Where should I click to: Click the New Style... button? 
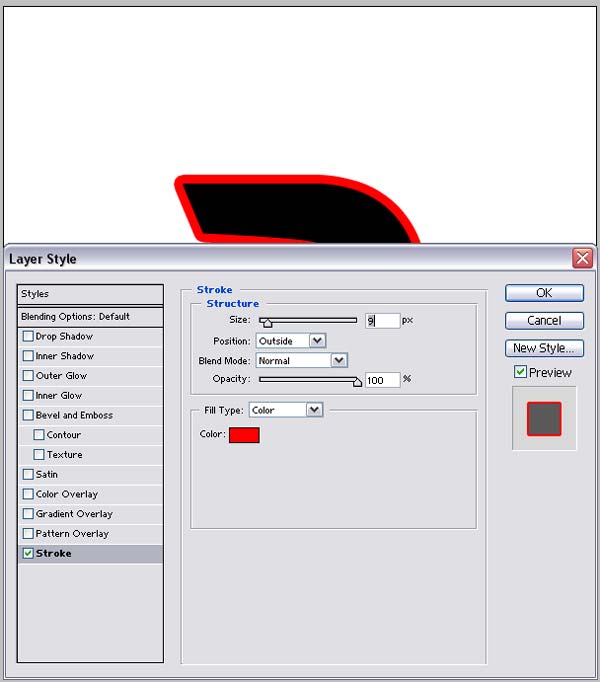(x=544, y=348)
